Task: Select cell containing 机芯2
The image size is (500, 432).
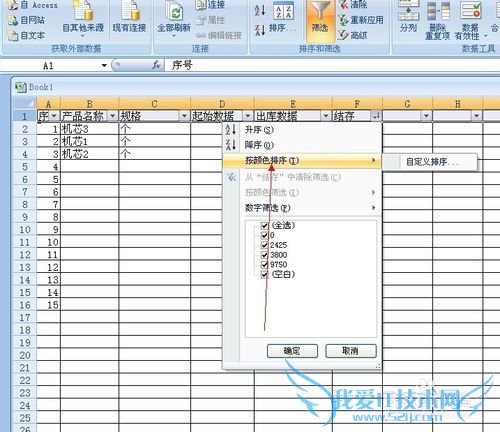Action: 89,154
